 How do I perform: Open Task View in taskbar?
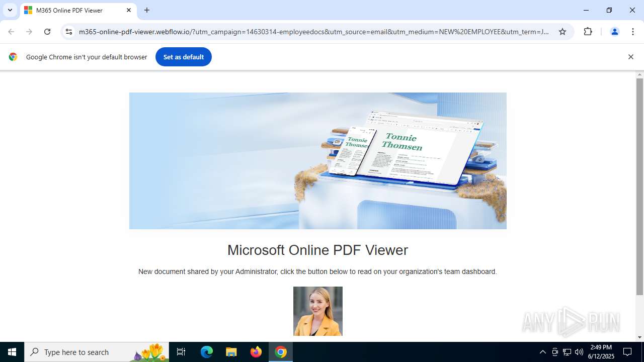[181, 352]
